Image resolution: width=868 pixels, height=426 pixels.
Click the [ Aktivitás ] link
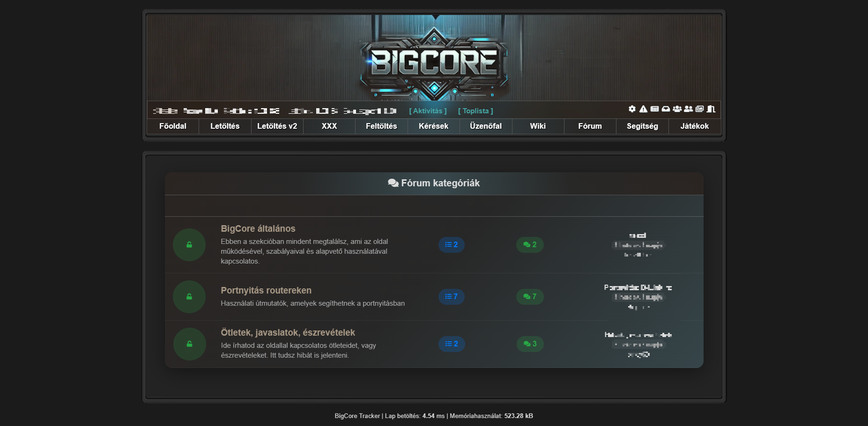[428, 111]
